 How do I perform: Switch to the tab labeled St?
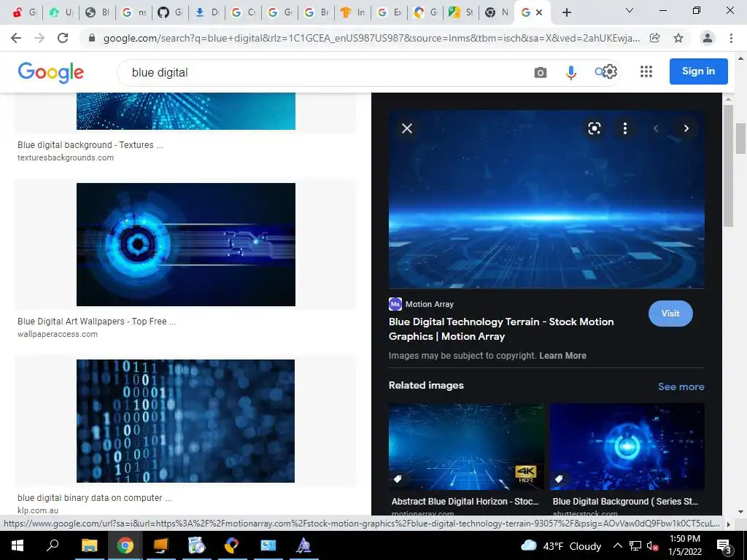(x=461, y=12)
